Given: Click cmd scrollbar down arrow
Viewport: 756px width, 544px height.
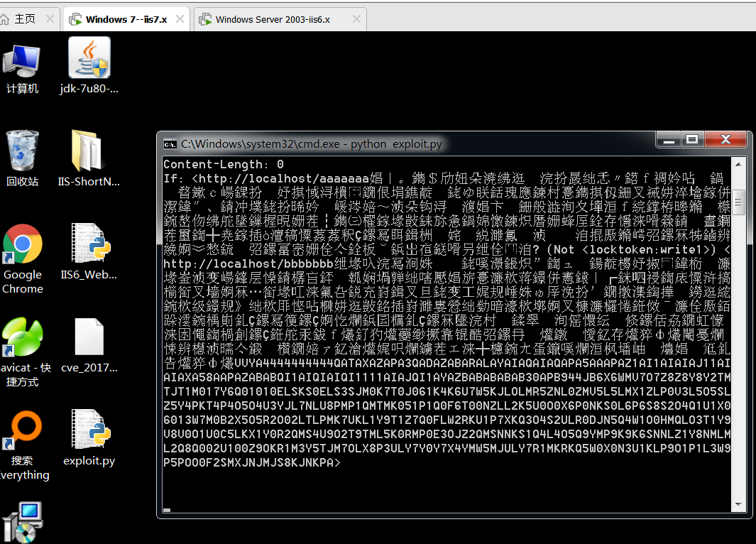Looking at the screenshot, I should pyautogui.click(x=738, y=504).
